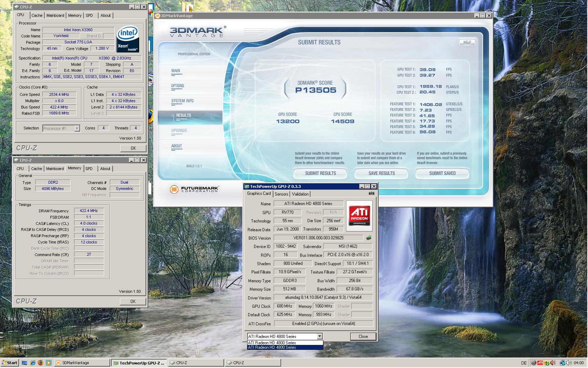
Task: Click the Show Desktop quick launch icon
Action: pyautogui.click(x=24, y=363)
